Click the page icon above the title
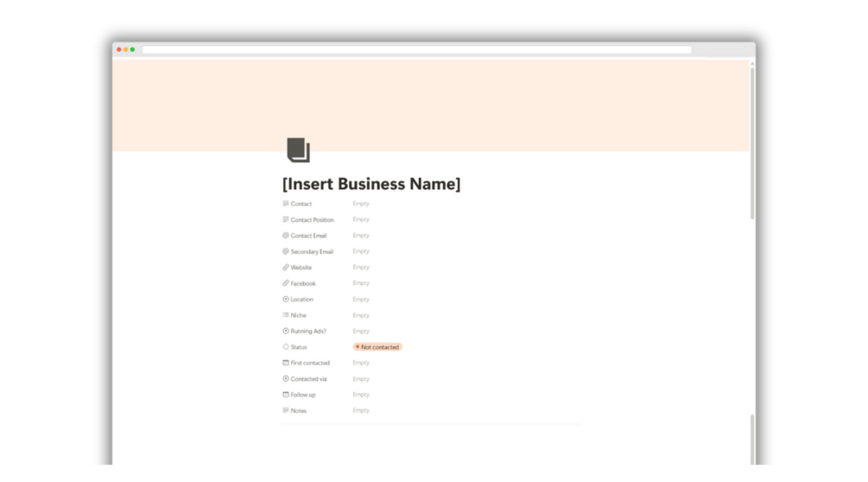 coord(298,150)
